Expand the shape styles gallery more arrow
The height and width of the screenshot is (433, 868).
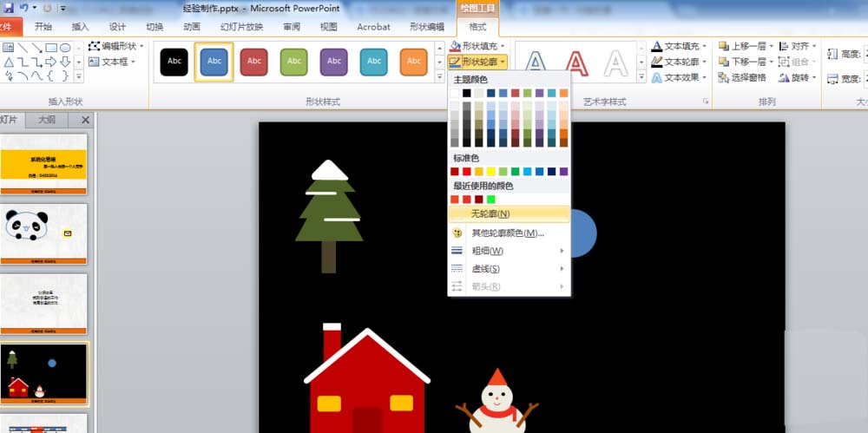click(439, 77)
